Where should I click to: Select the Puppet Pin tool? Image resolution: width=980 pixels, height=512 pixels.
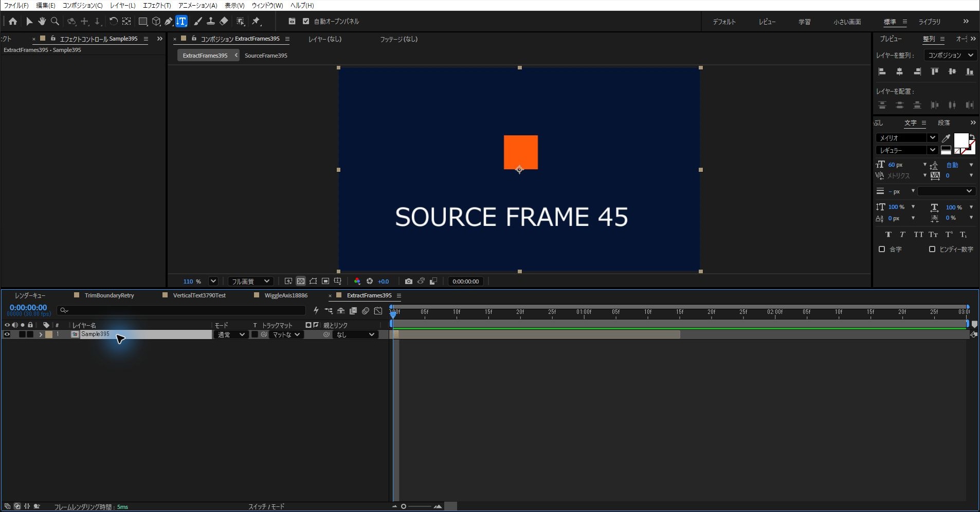click(256, 22)
